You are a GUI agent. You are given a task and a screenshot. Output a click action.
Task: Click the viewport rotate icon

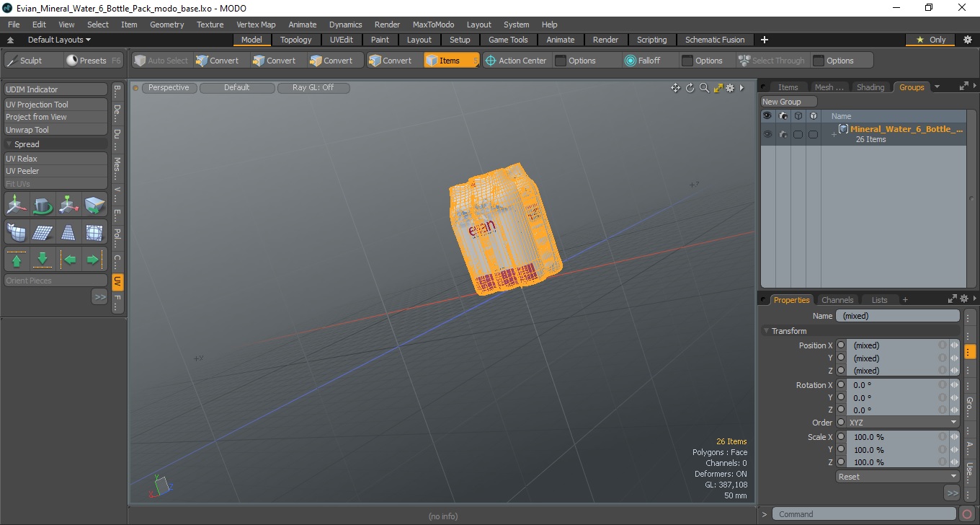[x=690, y=88]
